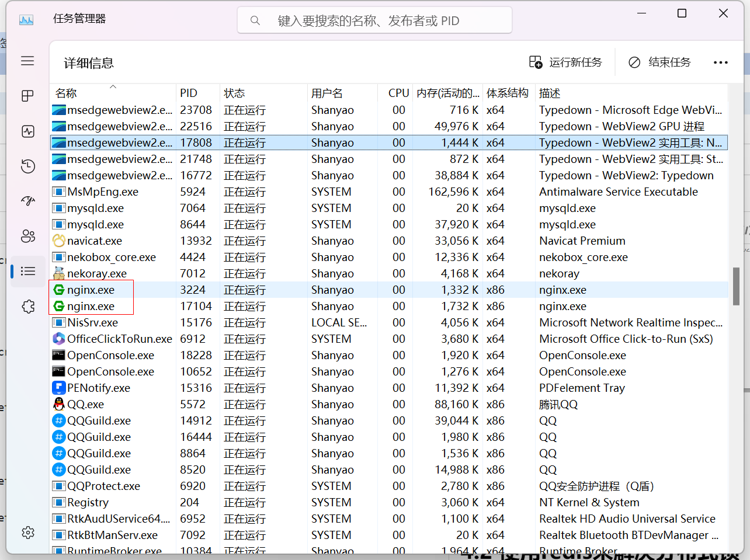Viewport: 750px width, 560px height.
Task: Click the "LOCAL SE..." user name cell
Action: click(339, 322)
